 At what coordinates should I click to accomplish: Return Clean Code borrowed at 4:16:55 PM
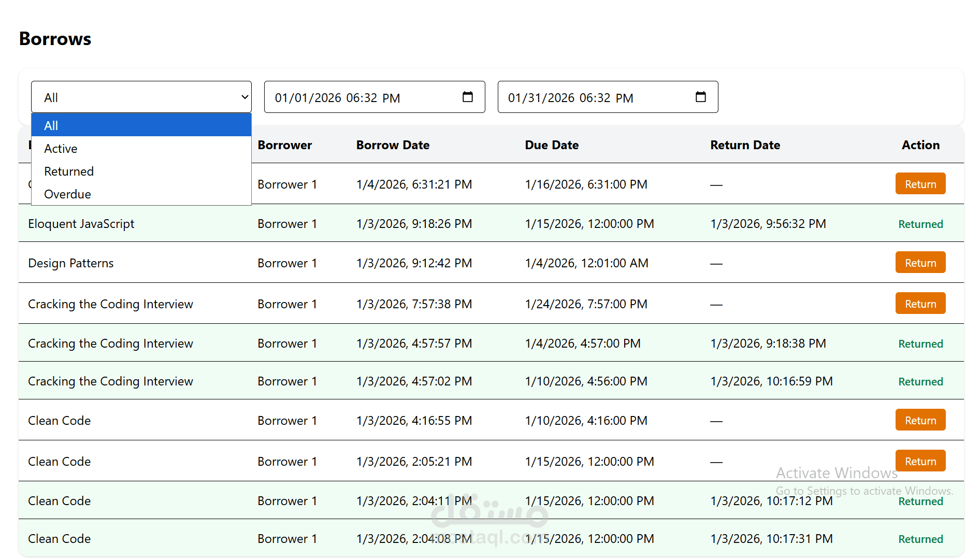point(920,420)
